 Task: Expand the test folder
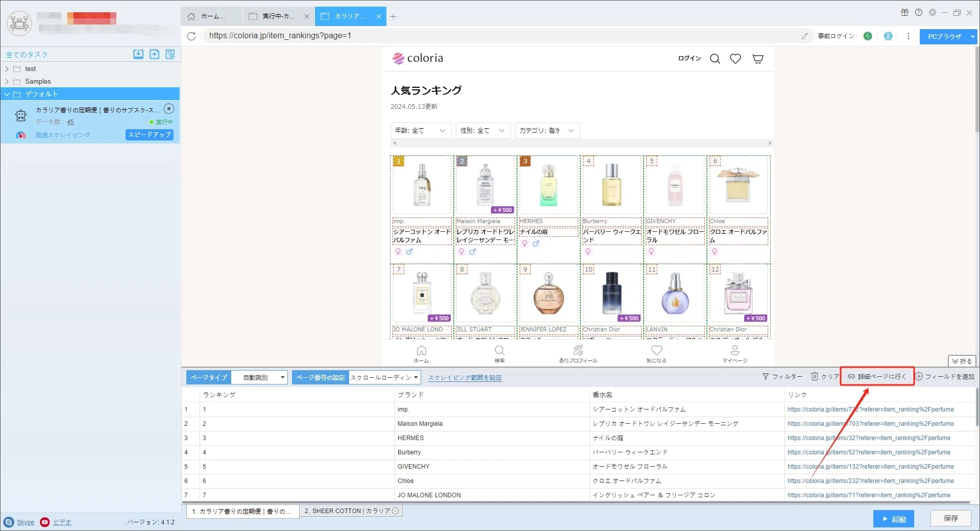click(7, 68)
